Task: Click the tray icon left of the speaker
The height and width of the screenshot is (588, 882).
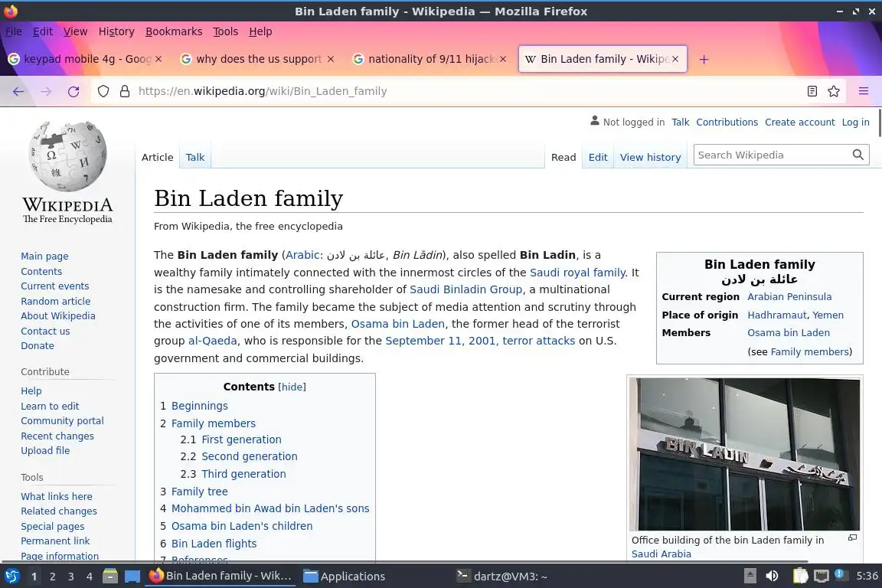Action: pyautogui.click(x=750, y=577)
